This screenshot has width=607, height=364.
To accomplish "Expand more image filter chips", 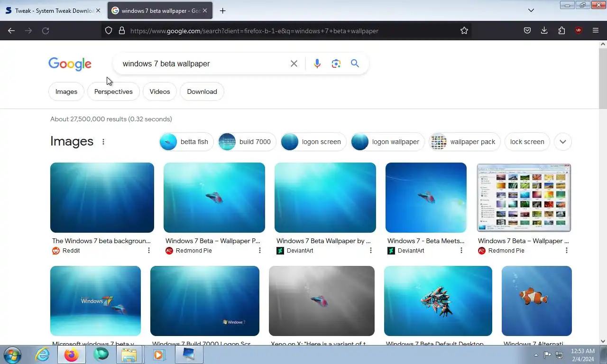I will [x=563, y=142].
